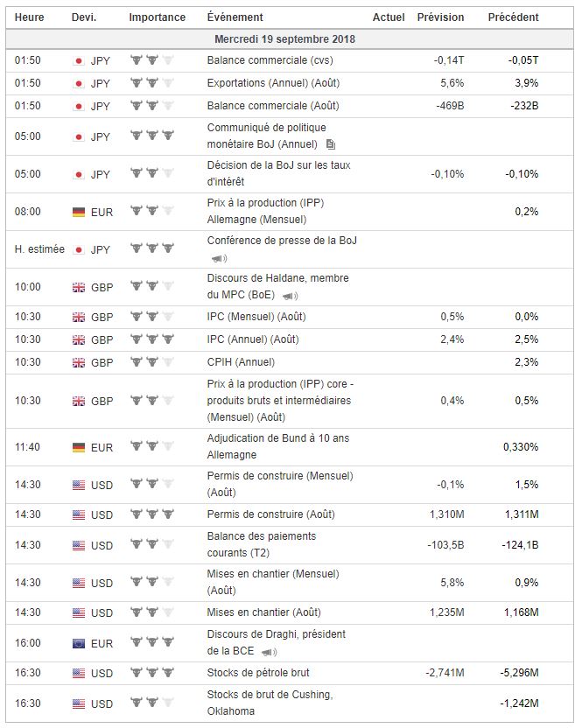Sort by the Heure column header
Image resolution: width=582 pixels, height=728 pixels.
pyautogui.click(x=28, y=17)
